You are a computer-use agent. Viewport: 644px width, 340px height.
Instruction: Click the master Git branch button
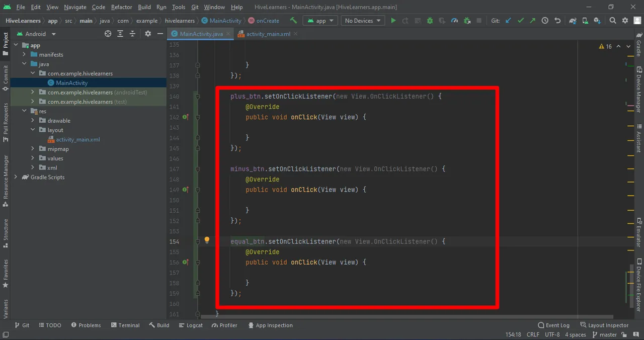point(604,334)
